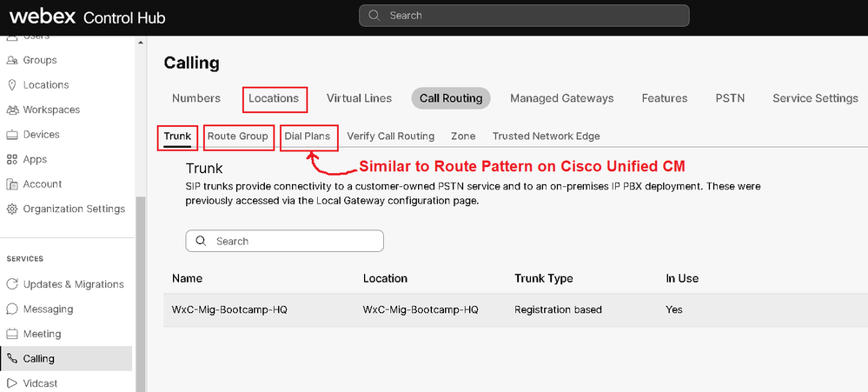The image size is (868, 392).
Task: Open Apps in the sidebar
Action: (x=35, y=159)
